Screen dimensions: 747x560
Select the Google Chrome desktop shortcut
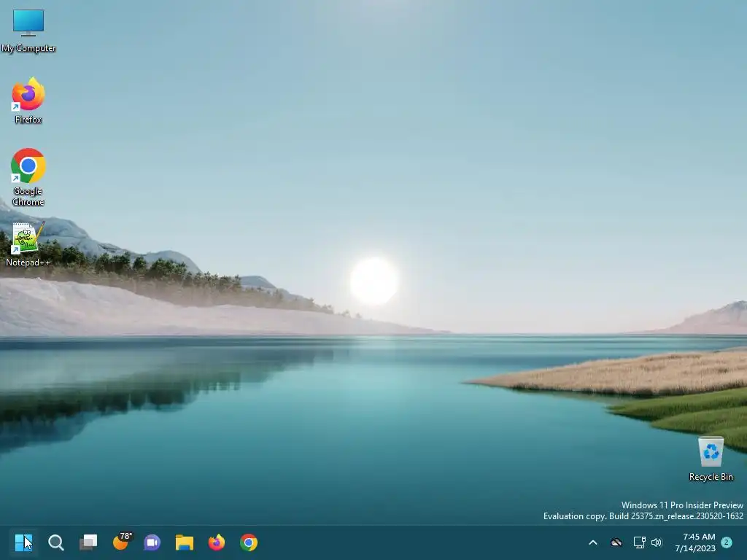coord(28,177)
